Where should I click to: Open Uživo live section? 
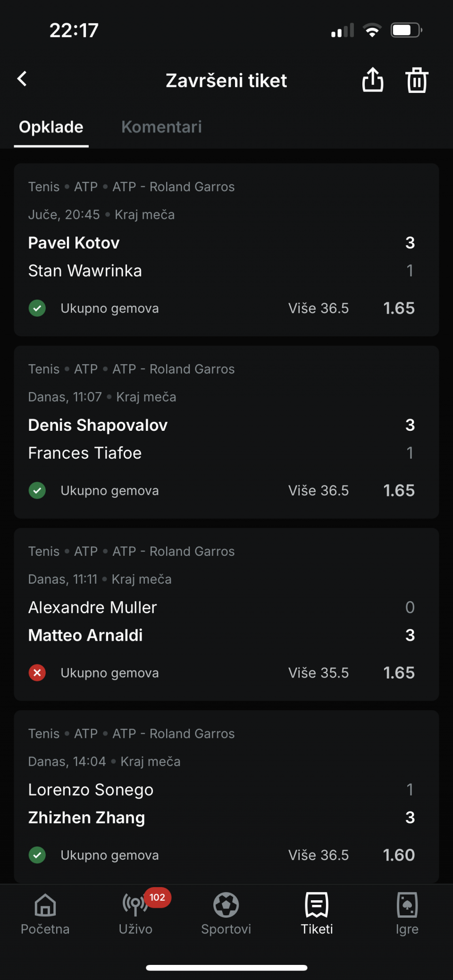(x=135, y=914)
